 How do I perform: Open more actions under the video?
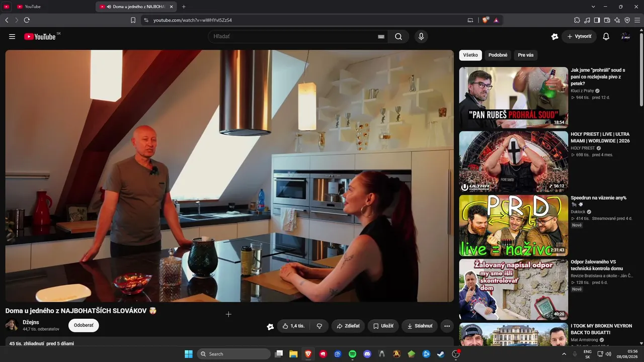[x=446, y=326]
